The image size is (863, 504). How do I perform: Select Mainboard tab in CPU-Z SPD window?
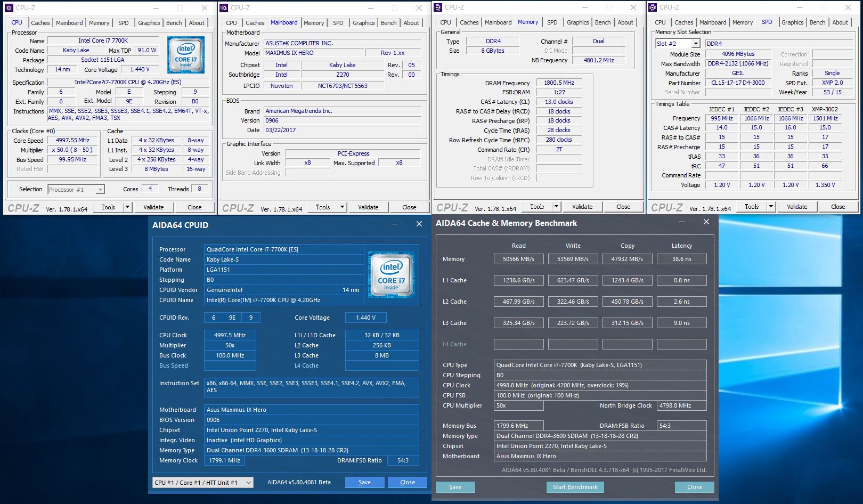pos(713,22)
